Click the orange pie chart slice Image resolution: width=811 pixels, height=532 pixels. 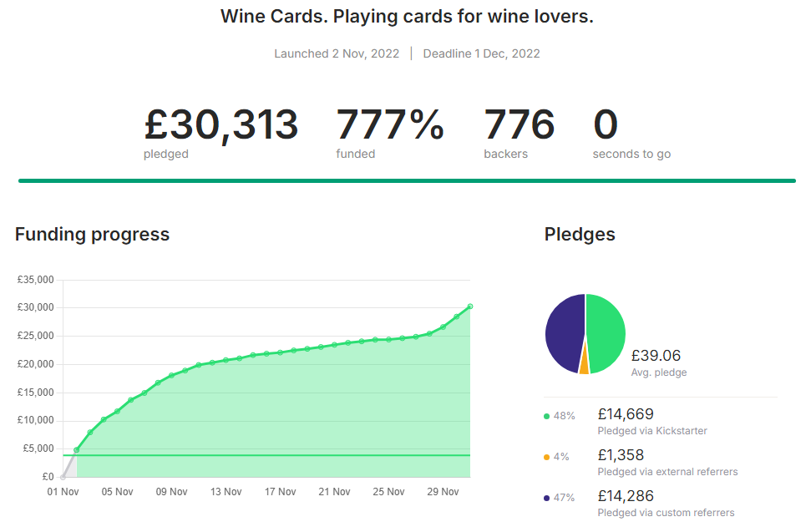pyautogui.click(x=584, y=362)
